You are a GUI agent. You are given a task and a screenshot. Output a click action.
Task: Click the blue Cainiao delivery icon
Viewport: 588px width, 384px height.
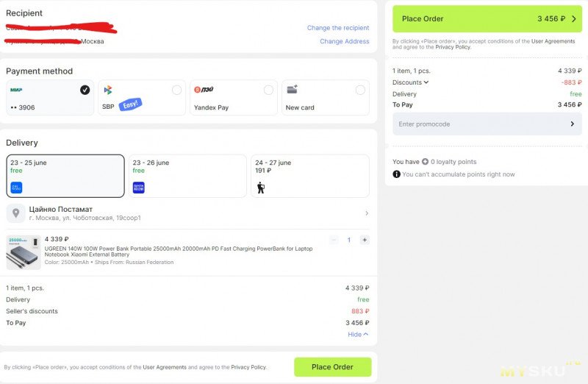click(x=16, y=188)
